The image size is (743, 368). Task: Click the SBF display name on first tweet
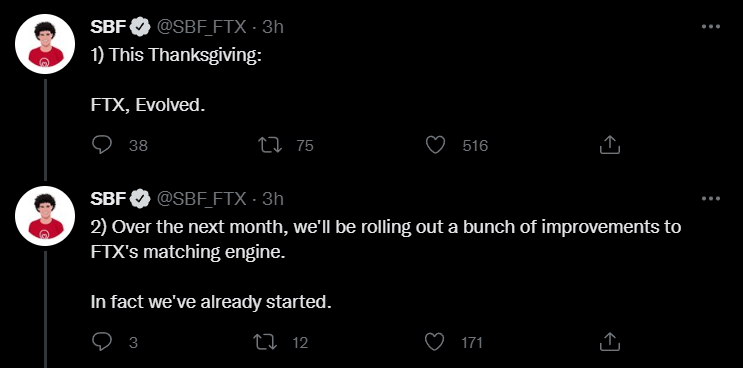tap(109, 27)
